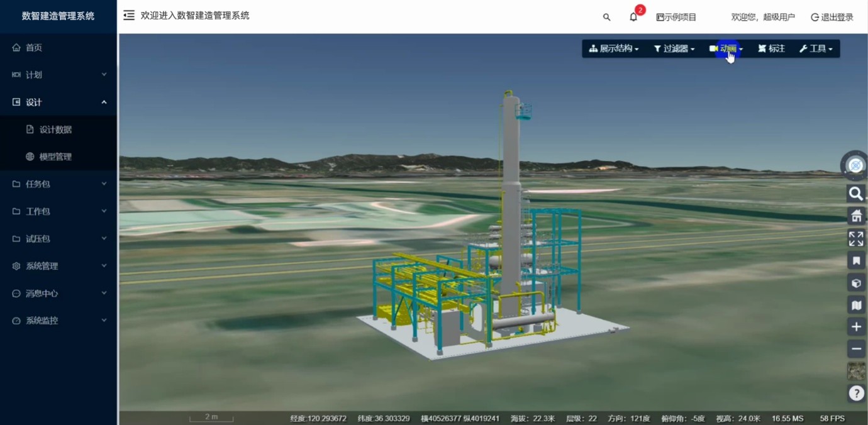Image resolution: width=868 pixels, height=425 pixels.
Task: Enter fullscreen with the expand arrows icon
Action: tap(856, 239)
